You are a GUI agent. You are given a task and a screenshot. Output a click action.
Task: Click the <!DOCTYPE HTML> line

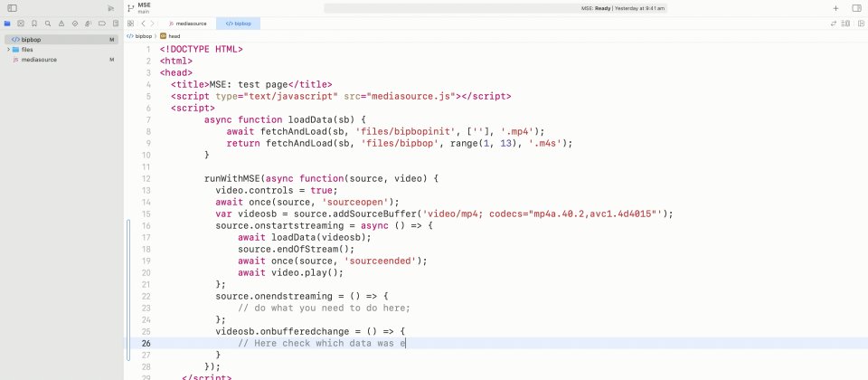202,49
